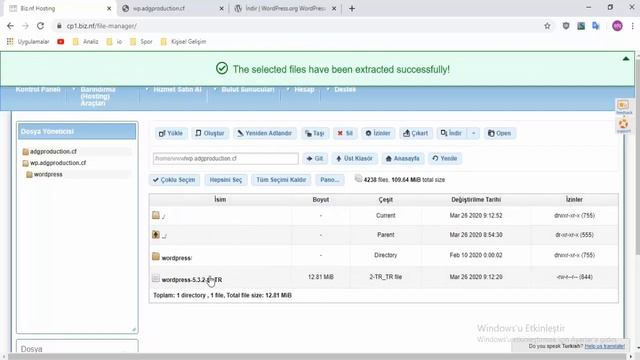Sort by İsim column header

(x=220, y=200)
